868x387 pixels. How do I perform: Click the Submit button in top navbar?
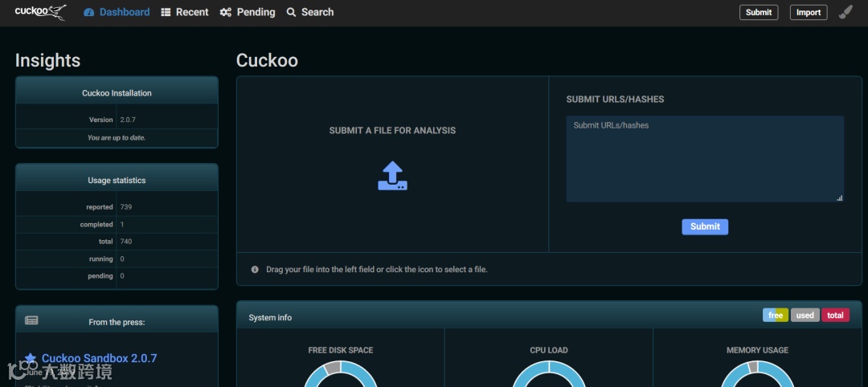coord(759,12)
